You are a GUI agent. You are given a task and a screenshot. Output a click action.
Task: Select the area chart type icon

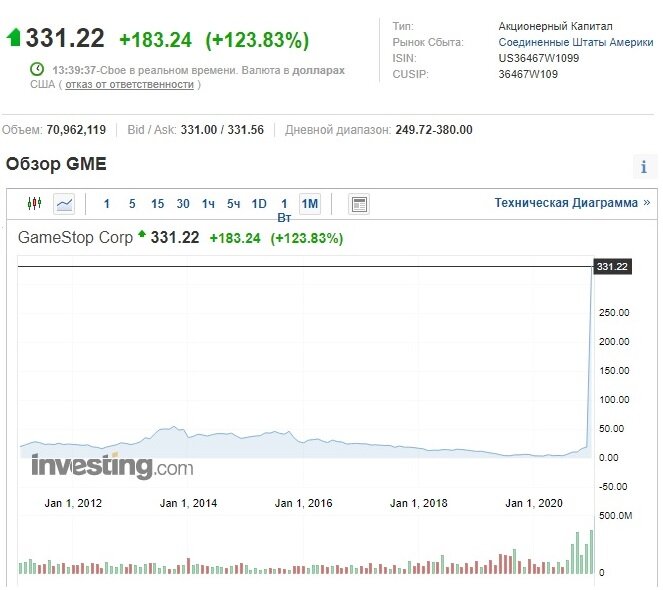tap(64, 204)
